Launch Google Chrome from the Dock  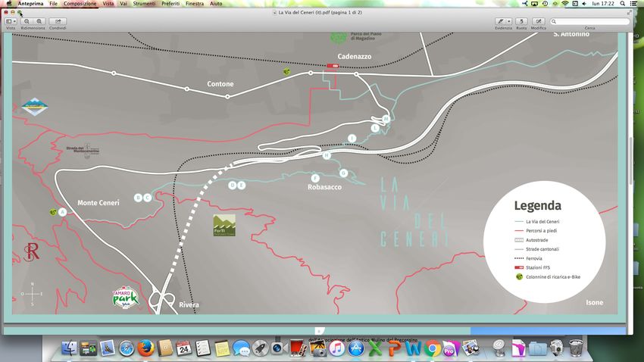click(x=433, y=348)
